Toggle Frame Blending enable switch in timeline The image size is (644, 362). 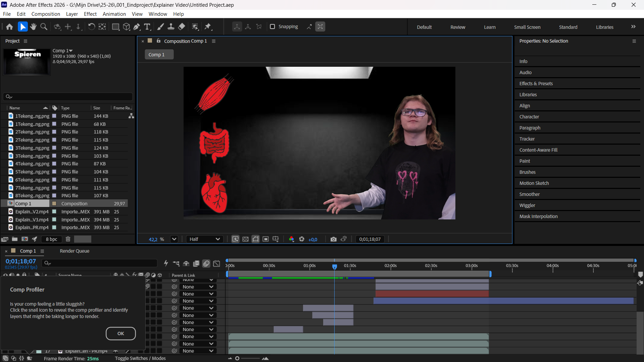(196, 263)
